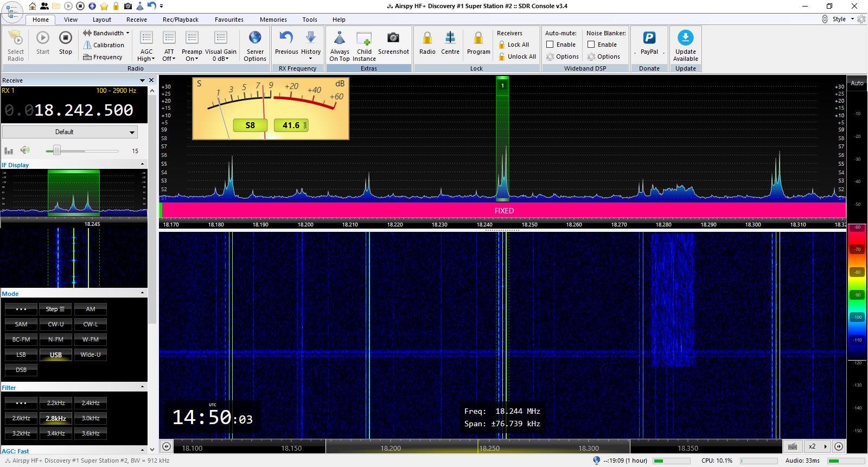
Task: Click Previous RX frequency arrow
Action: click(286, 38)
